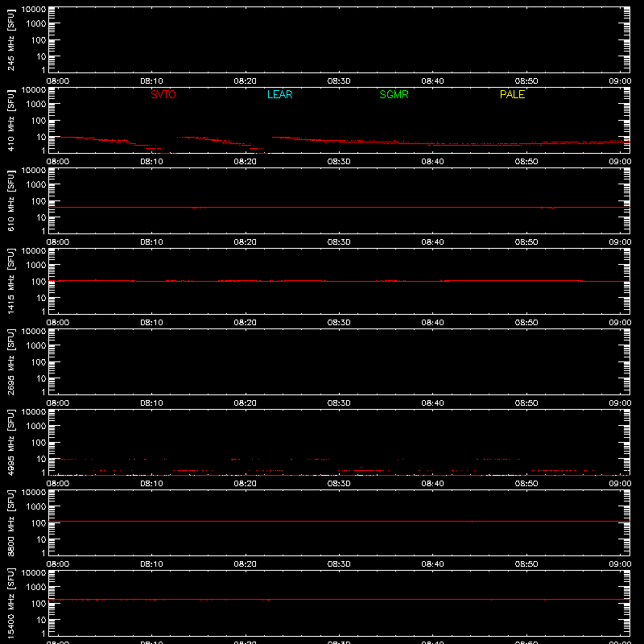Click 08:10 tick under the 2695 MHz panel
Image resolution: width=644 pixels, height=644 pixels.
[151, 403]
